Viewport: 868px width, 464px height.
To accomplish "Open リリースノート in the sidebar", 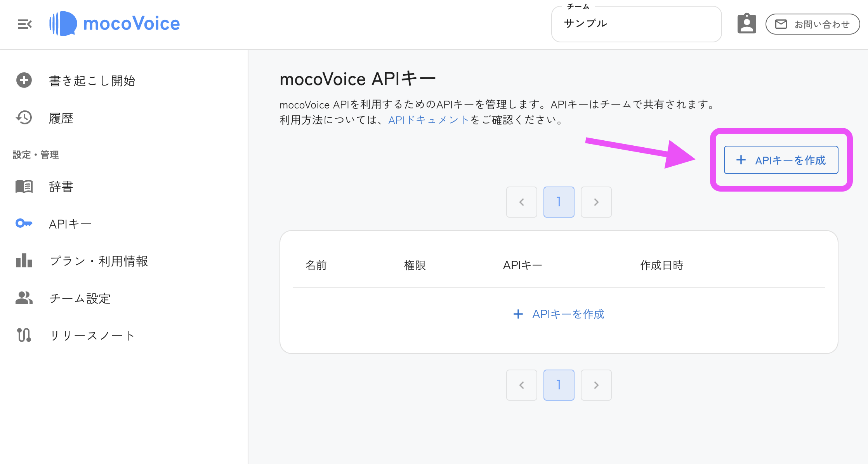I will pos(92,336).
